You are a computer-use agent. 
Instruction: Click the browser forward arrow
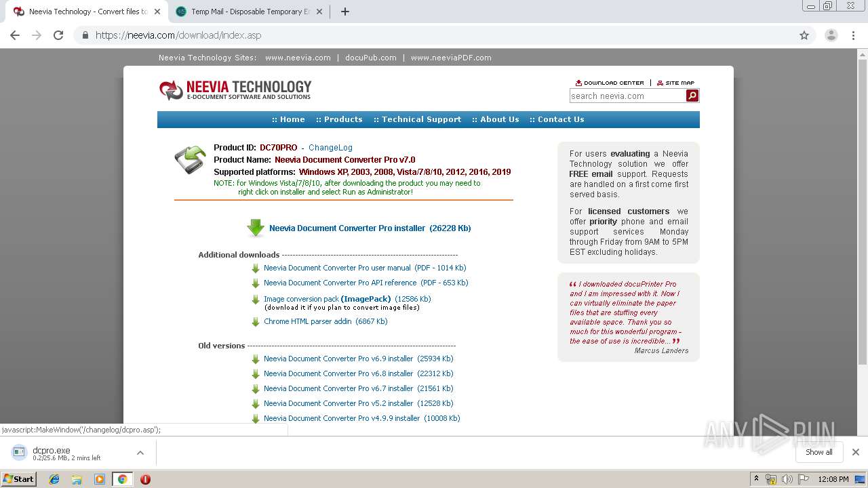click(37, 35)
